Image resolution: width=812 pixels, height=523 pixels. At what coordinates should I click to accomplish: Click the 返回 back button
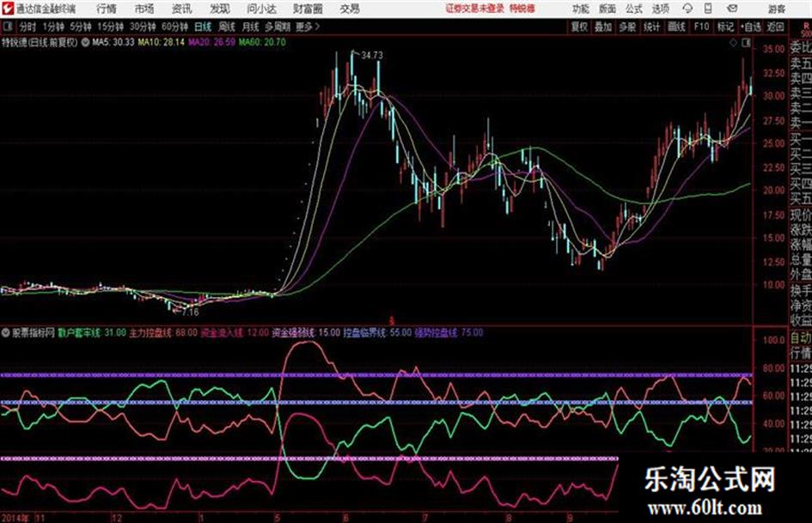tap(775, 27)
